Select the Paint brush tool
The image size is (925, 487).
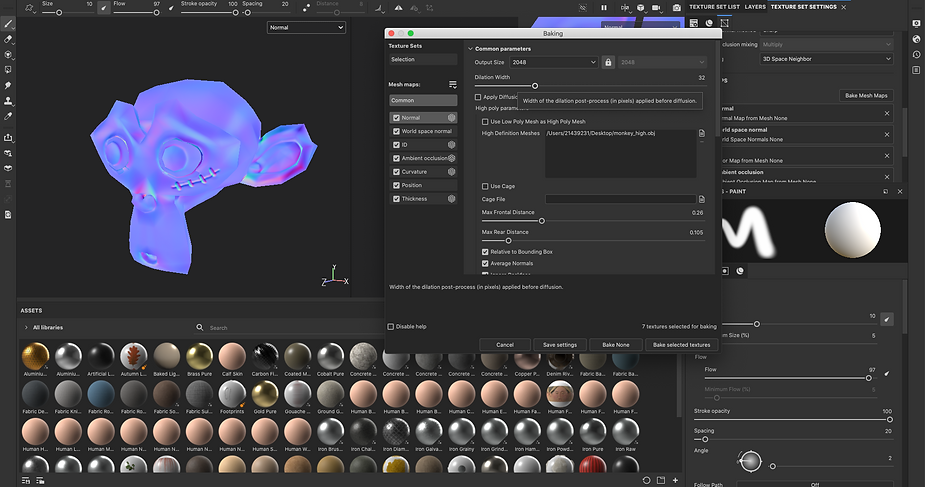click(8, 24)
